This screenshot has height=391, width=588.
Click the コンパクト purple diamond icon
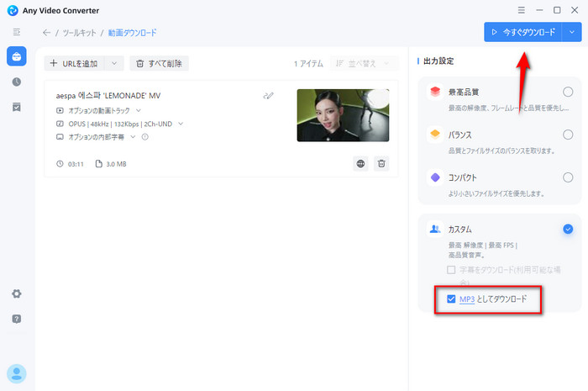[x=435, y=177]
